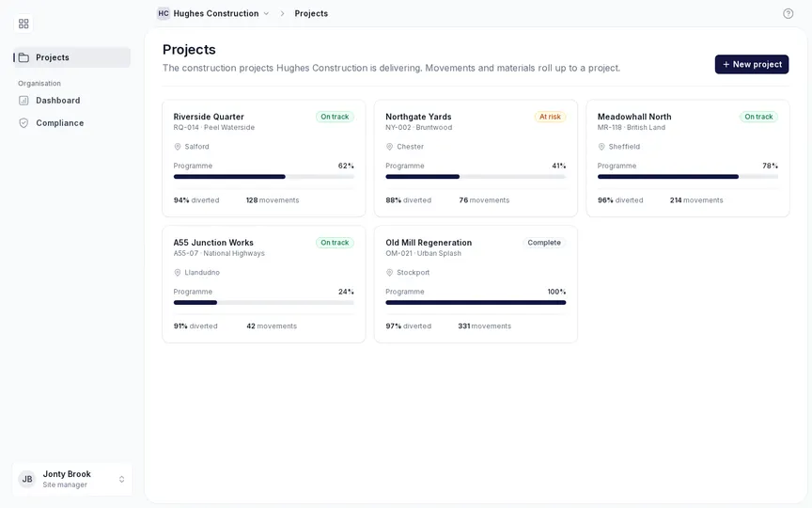
Task: Click the 96% diverted text
Action: click(620, 200)
